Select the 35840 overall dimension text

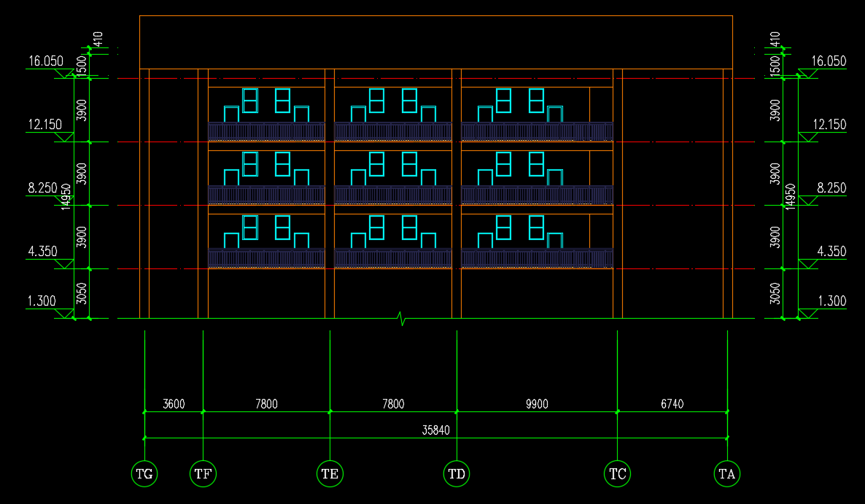click(x=435, y=430)
